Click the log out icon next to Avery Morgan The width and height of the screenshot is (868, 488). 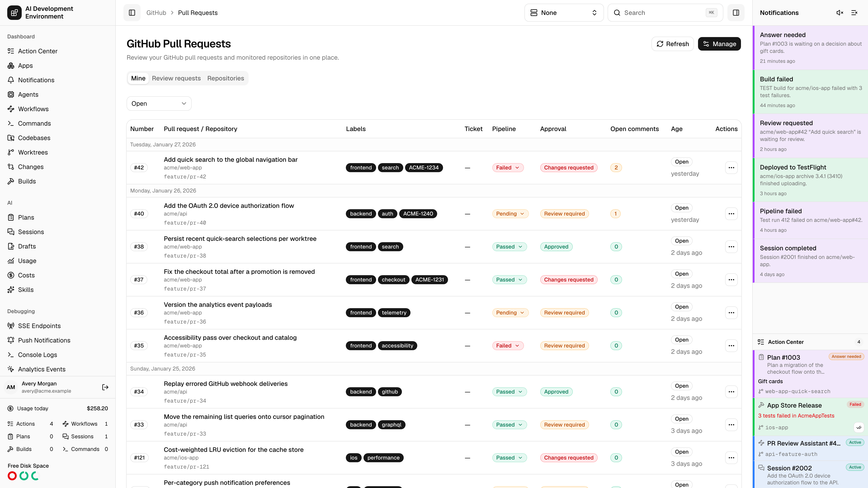pyautogui.click(x=105, y=387)
